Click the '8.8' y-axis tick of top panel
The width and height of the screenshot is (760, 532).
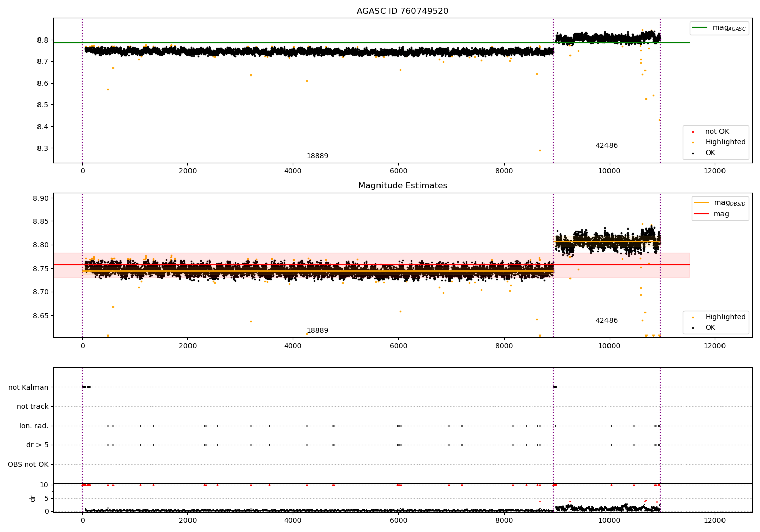[43, 40]
